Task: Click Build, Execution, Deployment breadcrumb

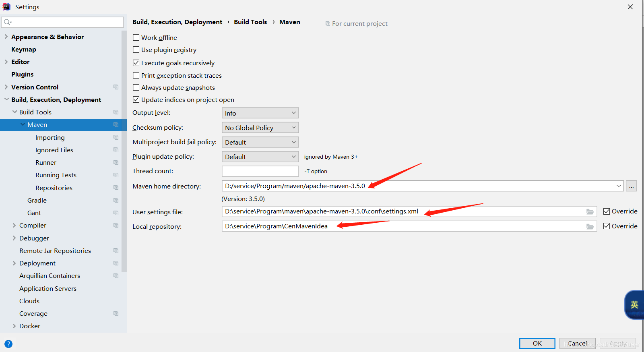Action: coord(177,22)
